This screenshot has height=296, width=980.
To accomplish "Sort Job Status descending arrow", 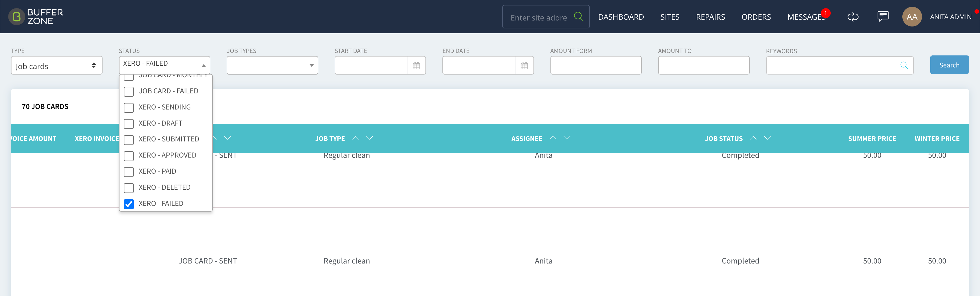I will coord(767,138).
